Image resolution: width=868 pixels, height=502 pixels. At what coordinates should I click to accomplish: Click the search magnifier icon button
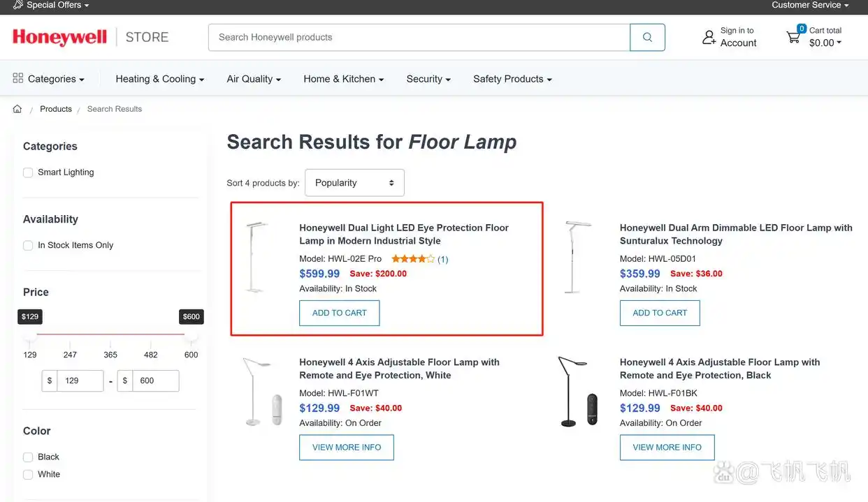[x=647, y=38]
